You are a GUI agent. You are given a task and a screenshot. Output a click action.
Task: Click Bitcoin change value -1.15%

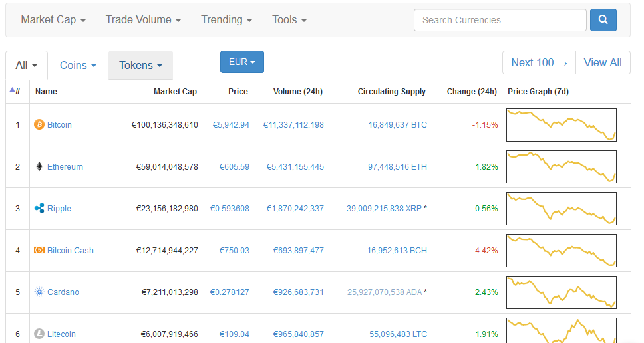point(485,125)
